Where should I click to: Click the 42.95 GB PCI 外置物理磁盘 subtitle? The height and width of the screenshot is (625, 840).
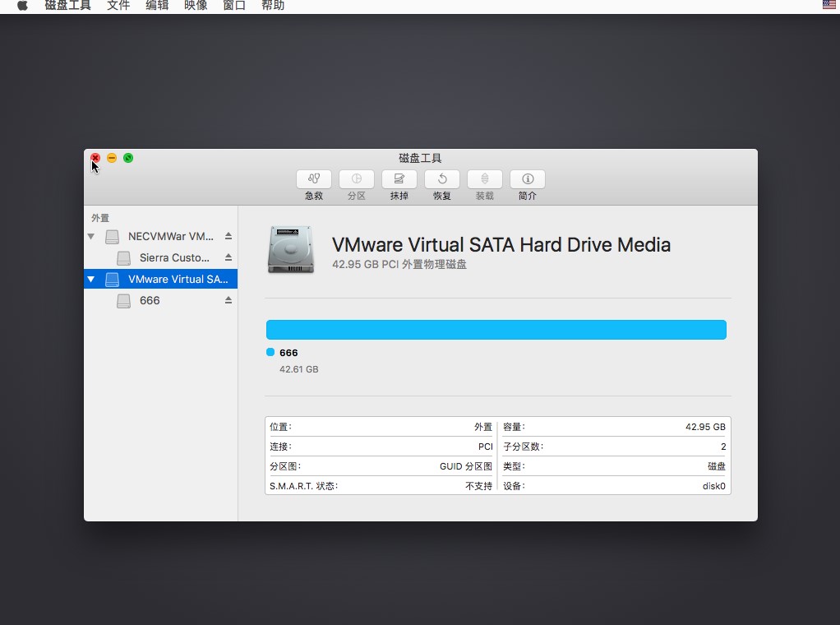(399, 264)
